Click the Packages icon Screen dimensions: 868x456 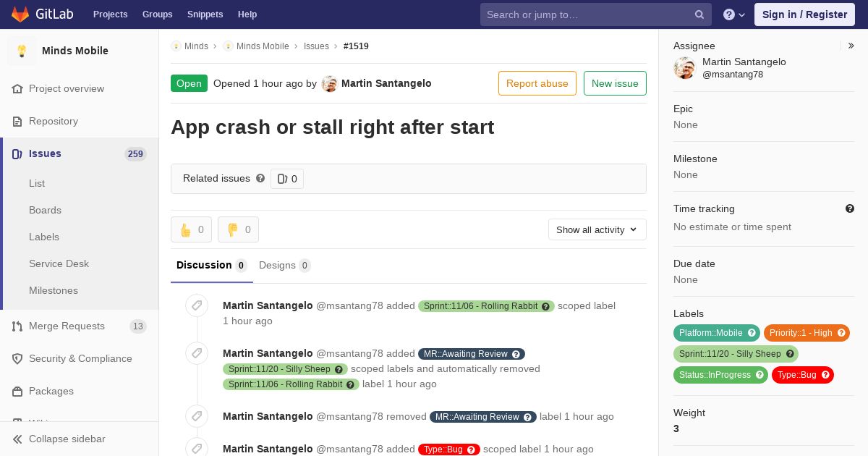coord(17,391)
